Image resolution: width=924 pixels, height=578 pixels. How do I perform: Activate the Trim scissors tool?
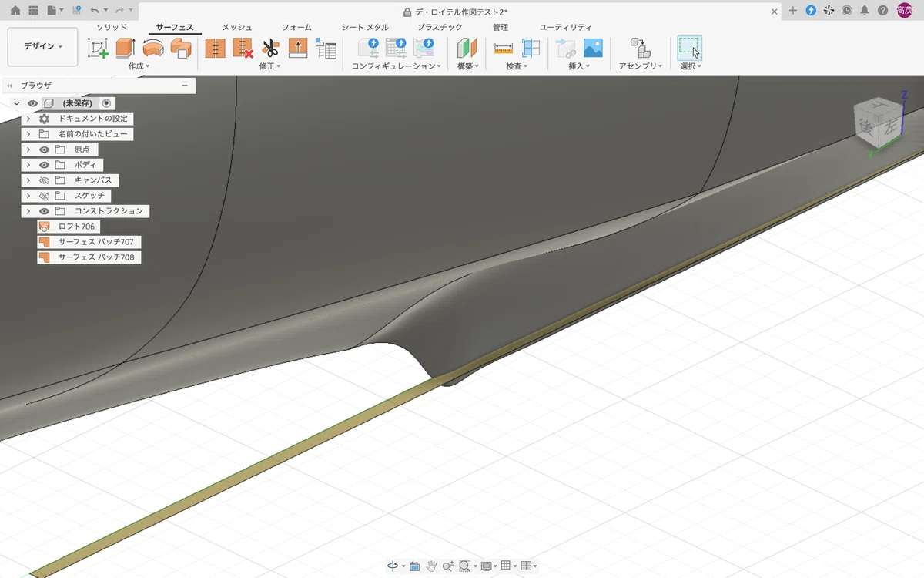[x=270, y=49]
